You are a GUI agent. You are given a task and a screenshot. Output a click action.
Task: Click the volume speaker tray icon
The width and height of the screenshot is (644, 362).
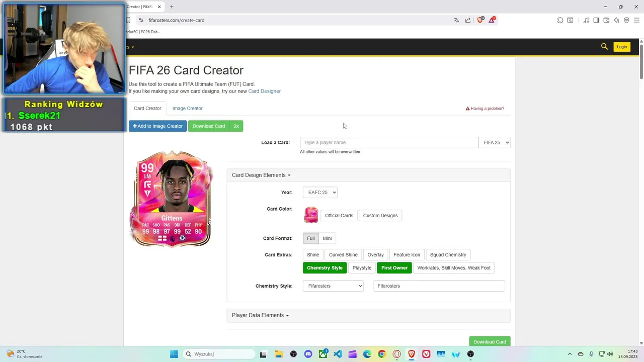click(610, 354)
